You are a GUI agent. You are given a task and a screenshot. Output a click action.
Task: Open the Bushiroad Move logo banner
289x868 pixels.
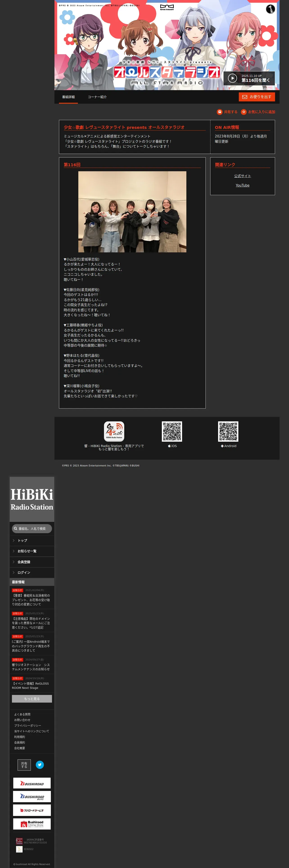click(x=32, y=797)
